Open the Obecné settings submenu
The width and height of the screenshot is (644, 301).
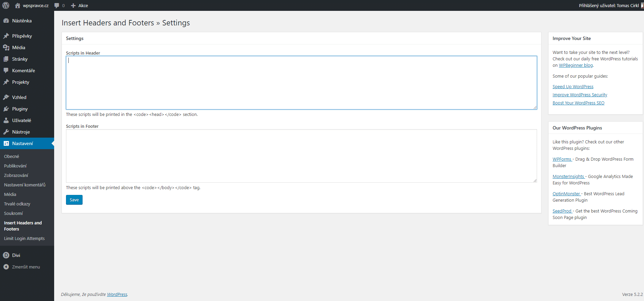point(12,156)
